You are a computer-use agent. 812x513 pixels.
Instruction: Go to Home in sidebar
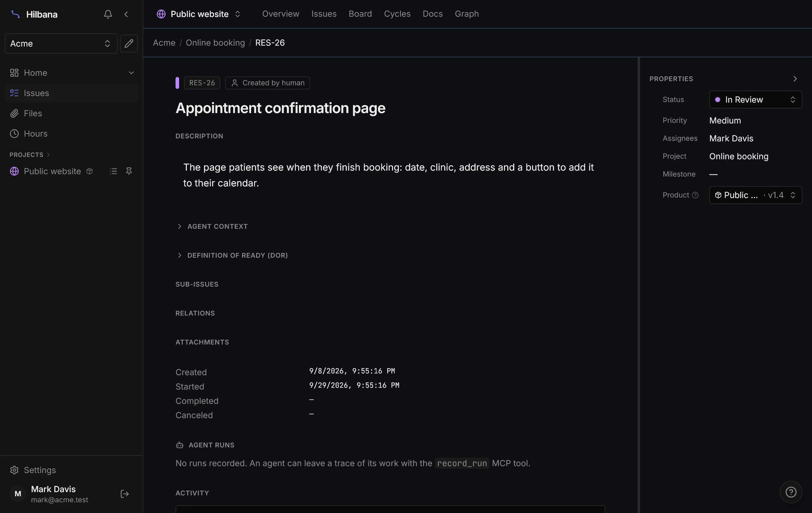36,73
